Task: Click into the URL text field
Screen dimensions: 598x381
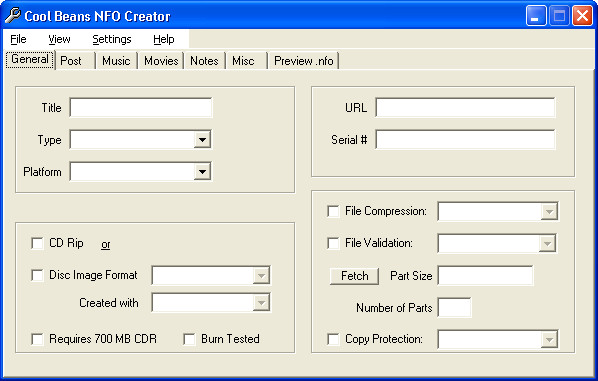Action: click(465, 108)
